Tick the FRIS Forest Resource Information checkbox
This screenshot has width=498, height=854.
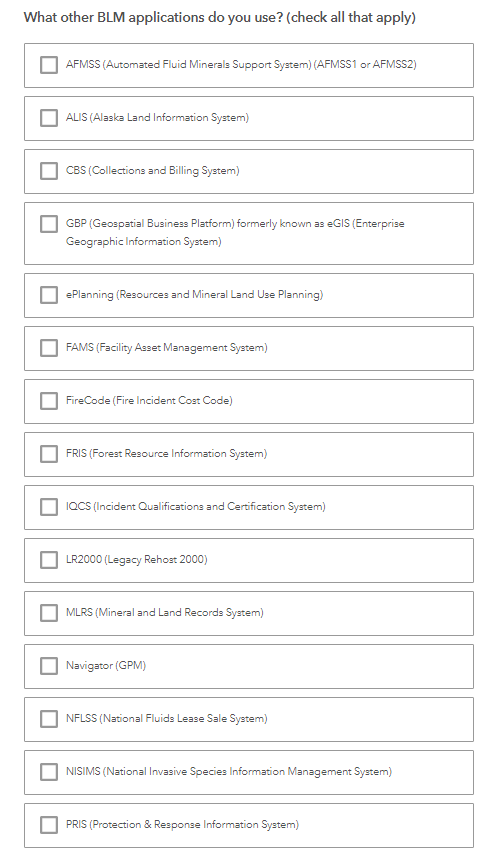48,454
